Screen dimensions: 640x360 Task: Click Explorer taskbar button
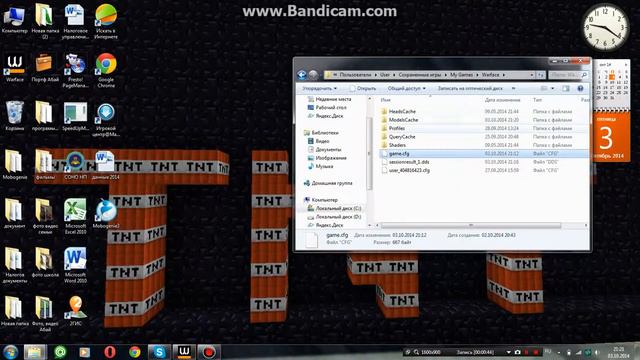point(35,351)
